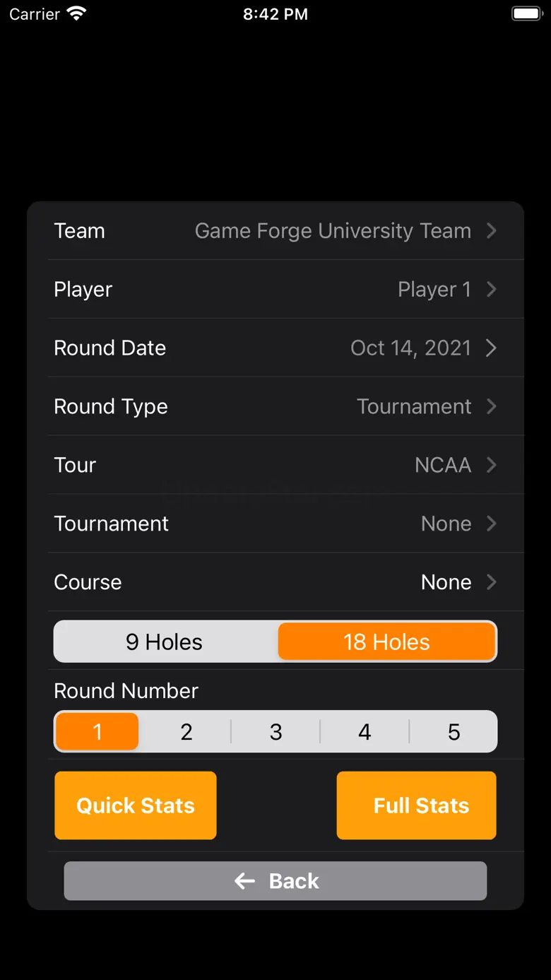Tap the back arrow icon
The image size is (551, 980).
click(244, 881)
